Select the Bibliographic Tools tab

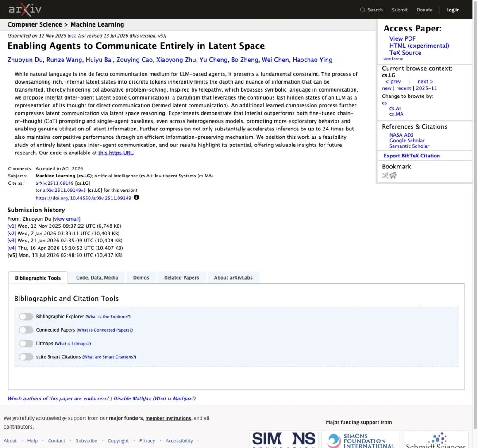tap(38, 278)
